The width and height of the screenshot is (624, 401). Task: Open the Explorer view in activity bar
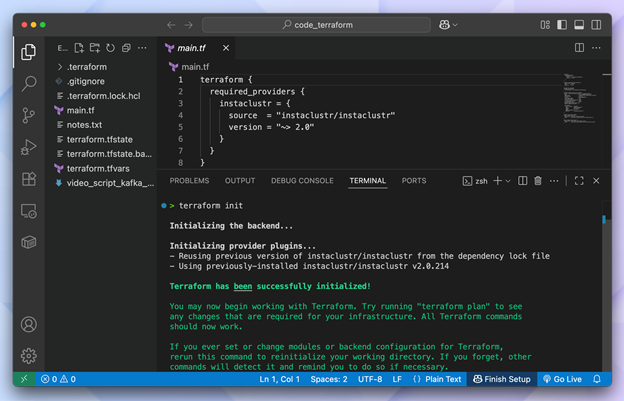pos(28,52)
